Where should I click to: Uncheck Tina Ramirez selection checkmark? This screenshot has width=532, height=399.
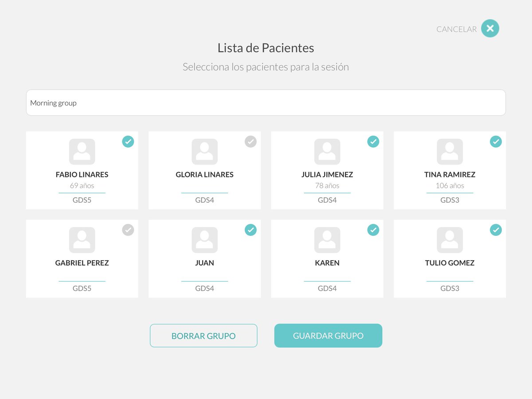click(x=496, y=141)
